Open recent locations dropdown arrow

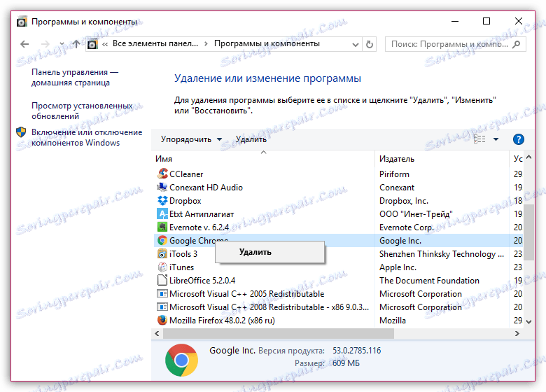click(x=62, y=44)
